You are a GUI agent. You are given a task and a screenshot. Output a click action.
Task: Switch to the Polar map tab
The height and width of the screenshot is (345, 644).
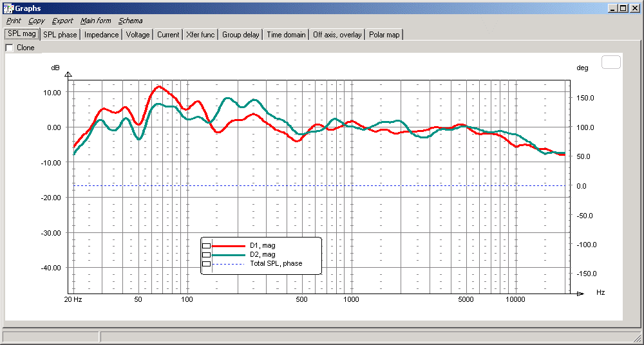coord(384,35)
